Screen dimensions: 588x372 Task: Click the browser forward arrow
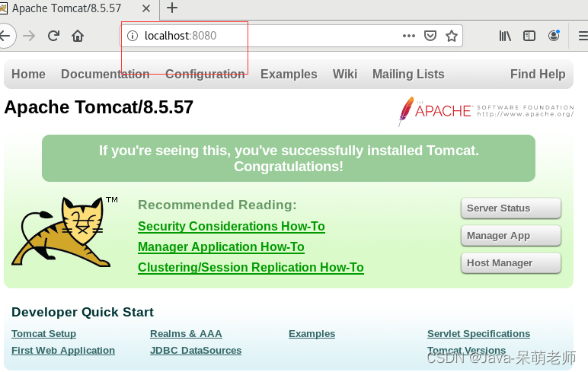[x=29, y=36]
